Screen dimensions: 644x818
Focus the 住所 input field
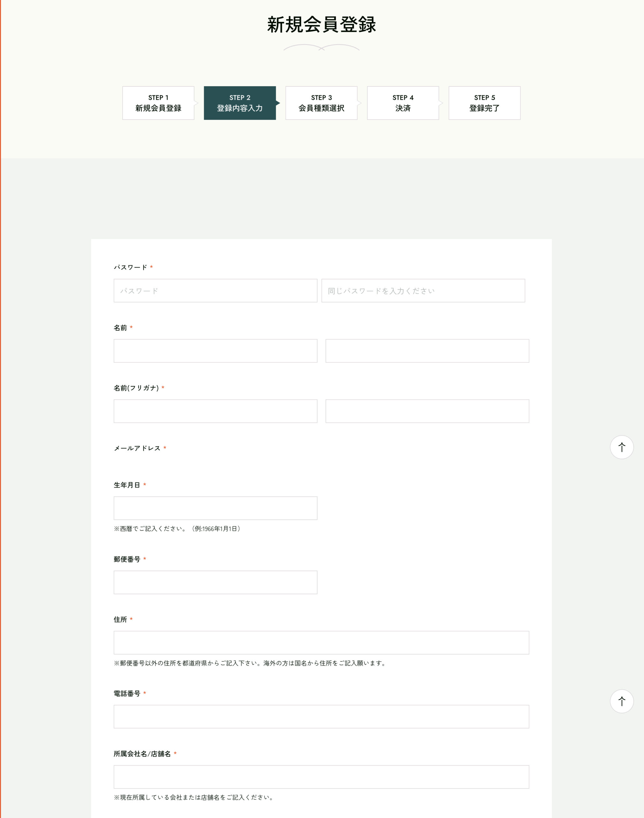[x=321, y=643]
